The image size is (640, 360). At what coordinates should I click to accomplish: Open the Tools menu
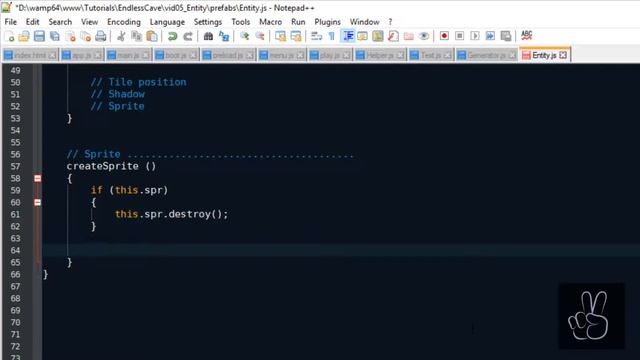click(x=241, y=22)
